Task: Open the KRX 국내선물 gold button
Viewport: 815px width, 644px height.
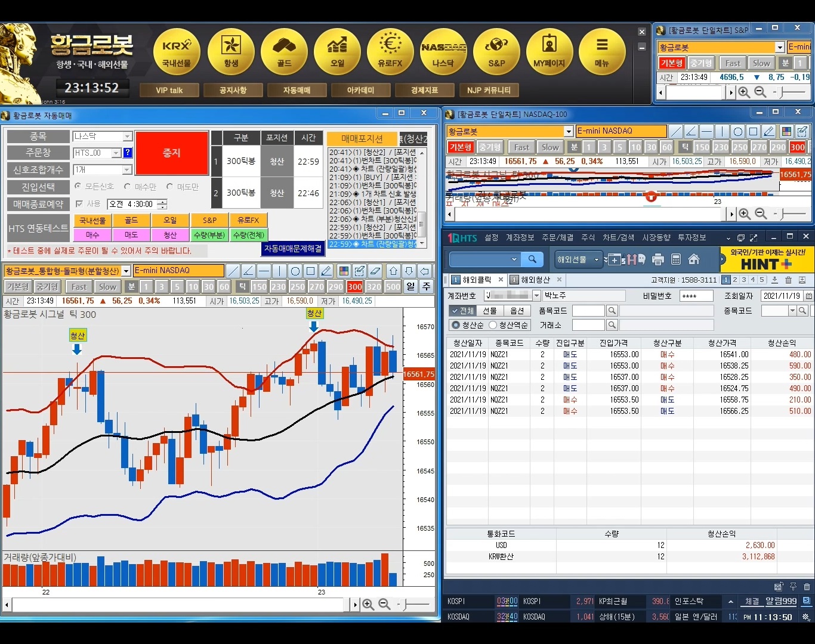Action: pos(177,52)
